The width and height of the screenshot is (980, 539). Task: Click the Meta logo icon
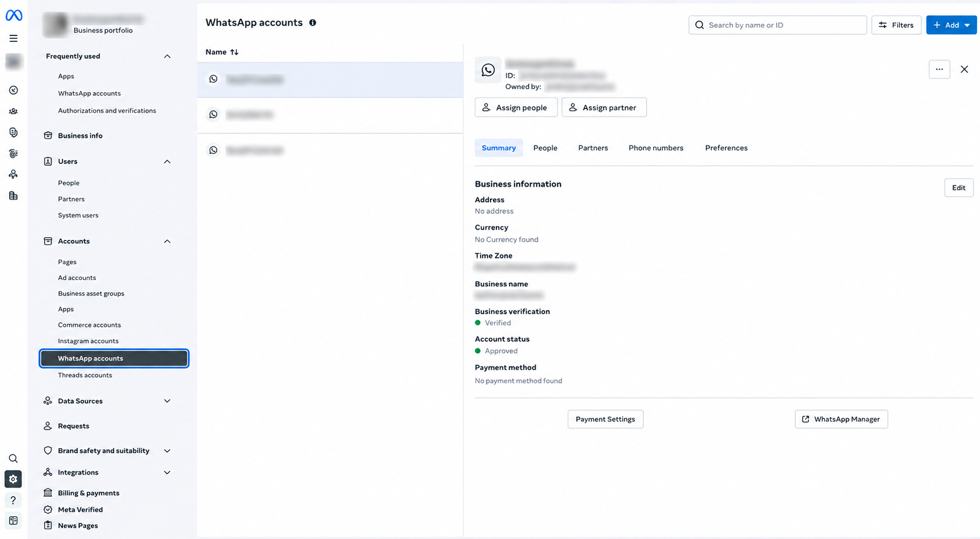tap(14, 16)
